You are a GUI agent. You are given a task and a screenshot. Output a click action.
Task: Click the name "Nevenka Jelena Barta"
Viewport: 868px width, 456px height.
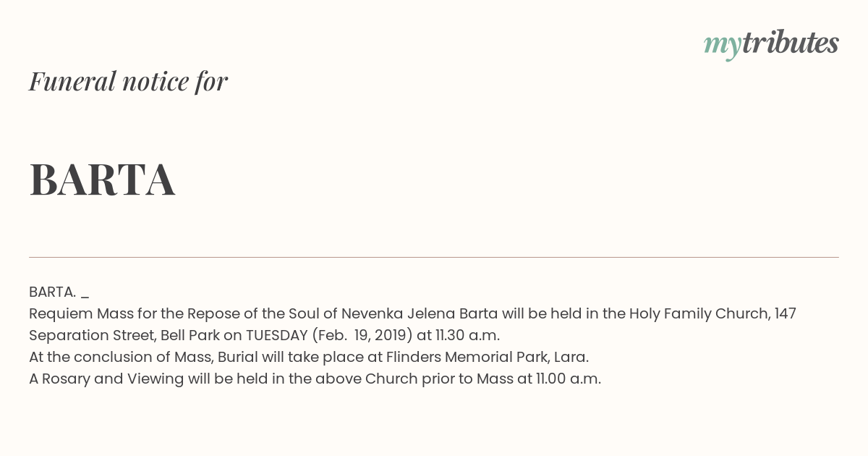point(420,313)
